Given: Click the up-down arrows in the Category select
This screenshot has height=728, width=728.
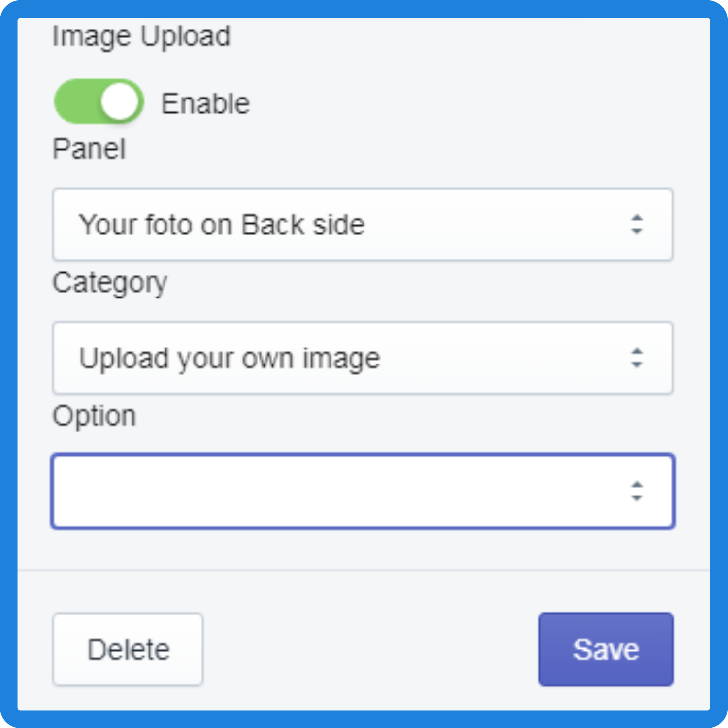Looking at the screenshot, I should point(637,358).
